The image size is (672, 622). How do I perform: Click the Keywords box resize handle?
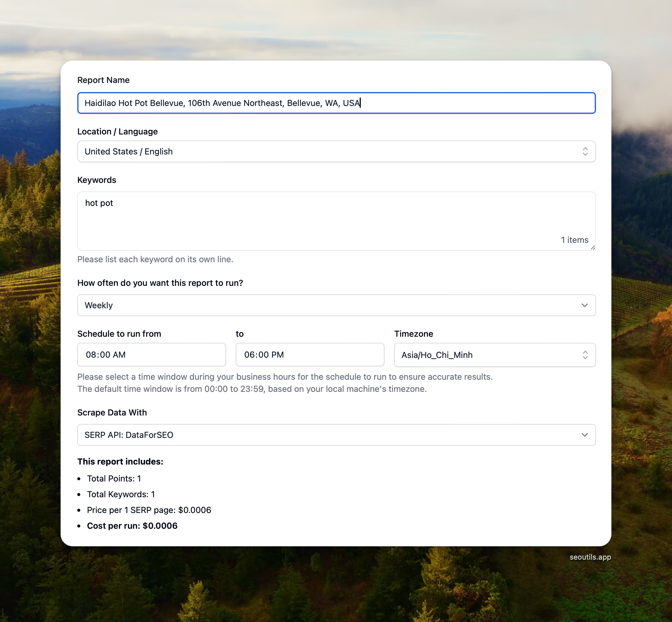pyautogui.click(x=593, y=248)
